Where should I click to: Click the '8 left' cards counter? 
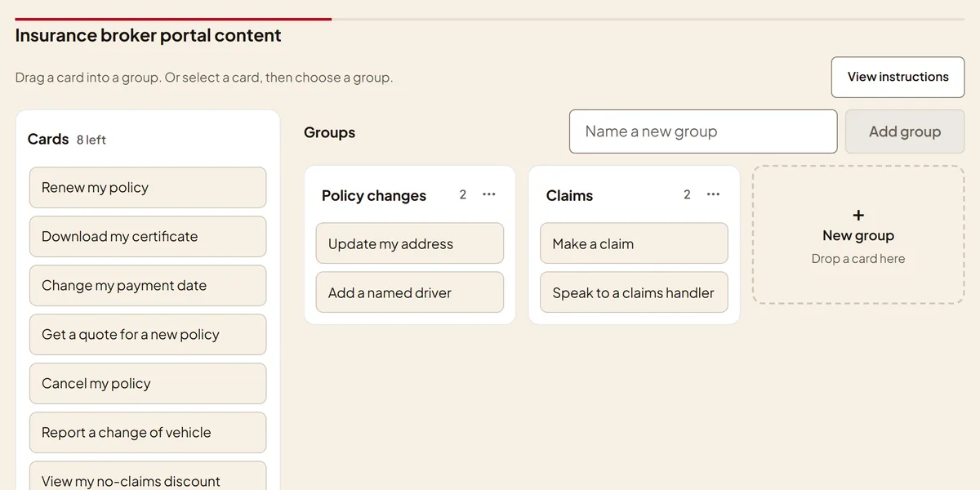tap(91, 140)
